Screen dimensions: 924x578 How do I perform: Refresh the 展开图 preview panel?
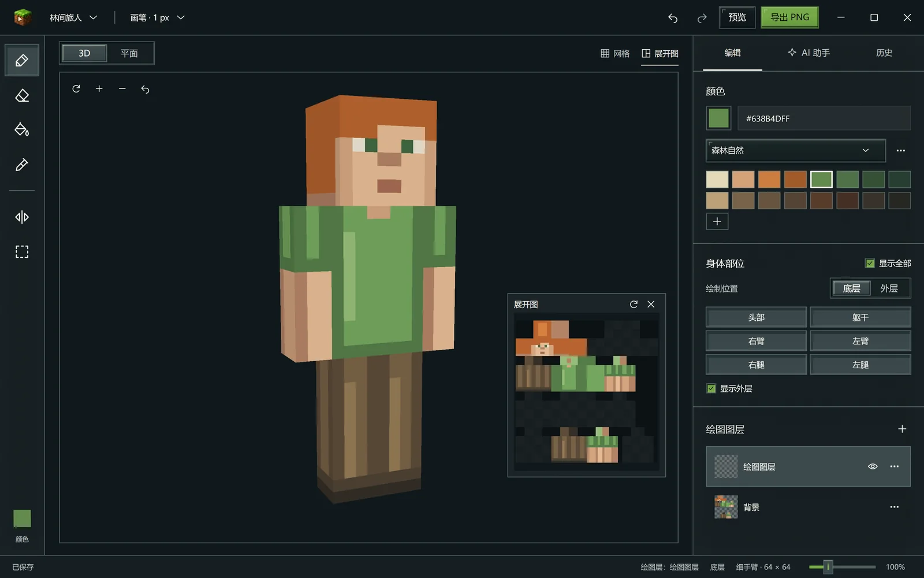pyautogui.click(x=634, y=304)
